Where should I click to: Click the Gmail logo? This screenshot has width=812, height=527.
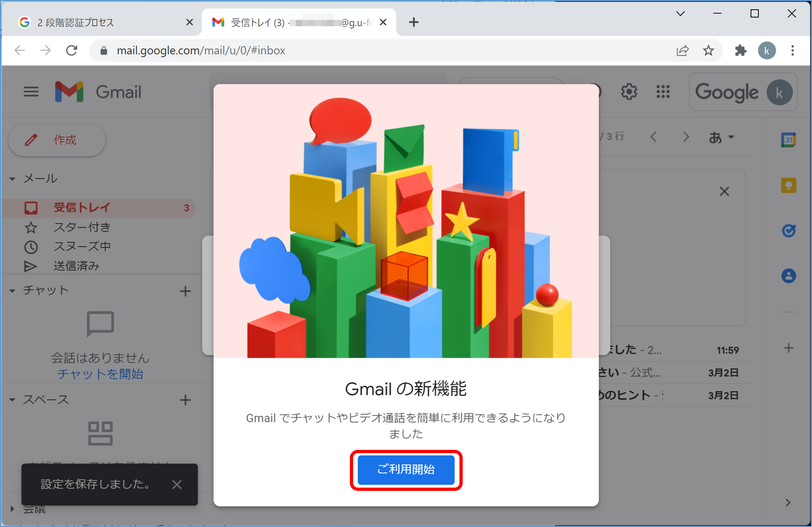pos(98,92)
